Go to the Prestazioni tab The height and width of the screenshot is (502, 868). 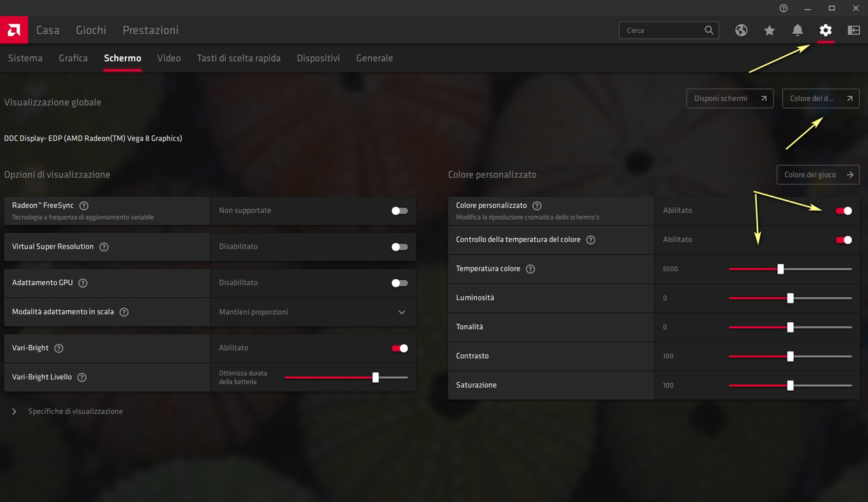point(151,30)
